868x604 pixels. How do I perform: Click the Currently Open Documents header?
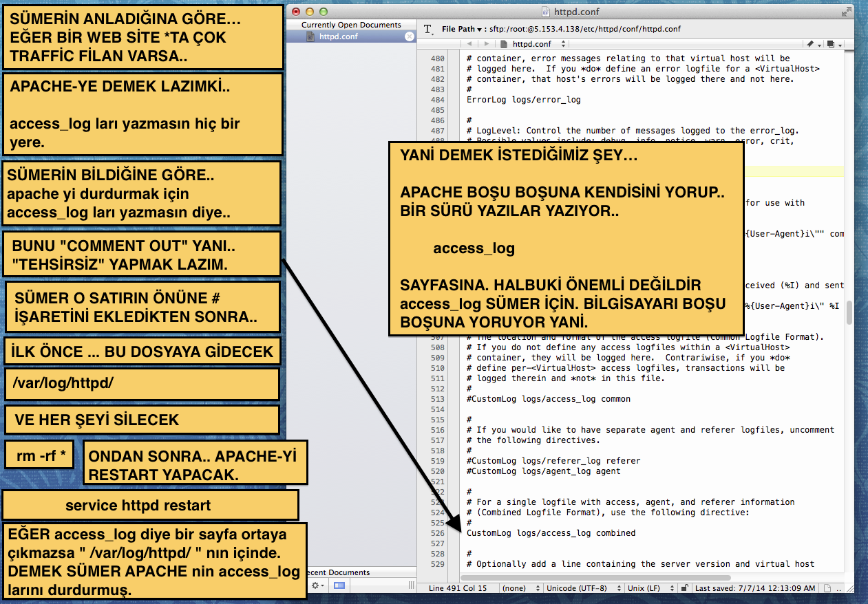pyautogui.click(x=351, y=25)
